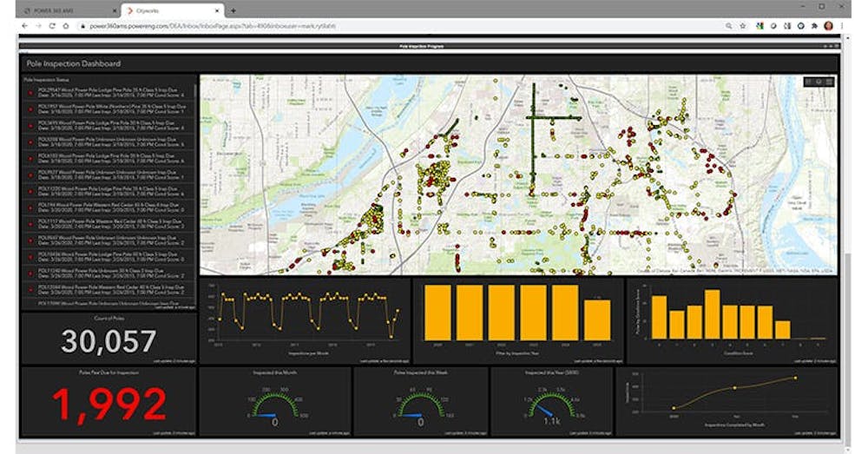
Task: Reload the current page
Action: (x=52, y=26)
